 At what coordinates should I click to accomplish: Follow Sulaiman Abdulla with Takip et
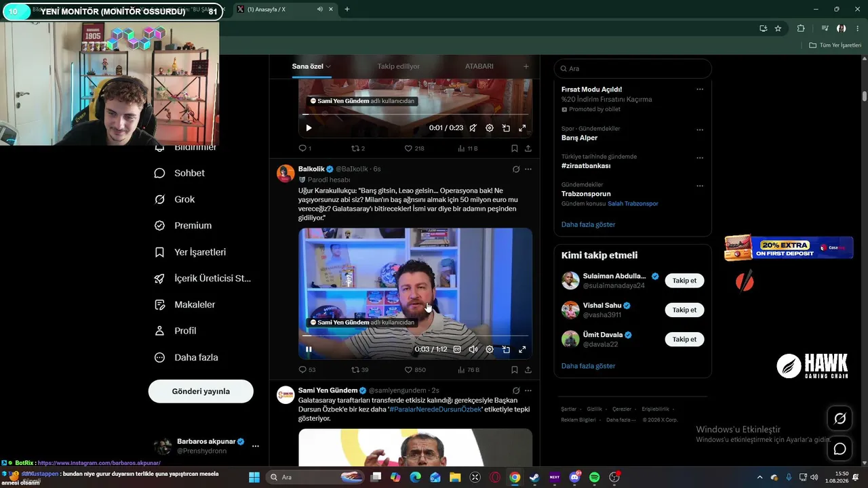click(x=684, y=281)
